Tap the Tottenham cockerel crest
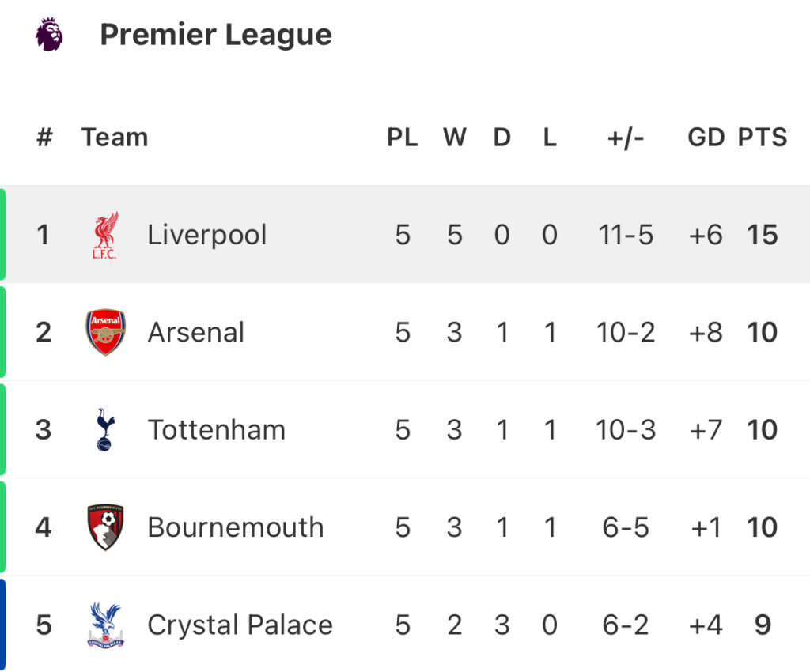Screen dimensions: 810x672 tap(105, 429)
